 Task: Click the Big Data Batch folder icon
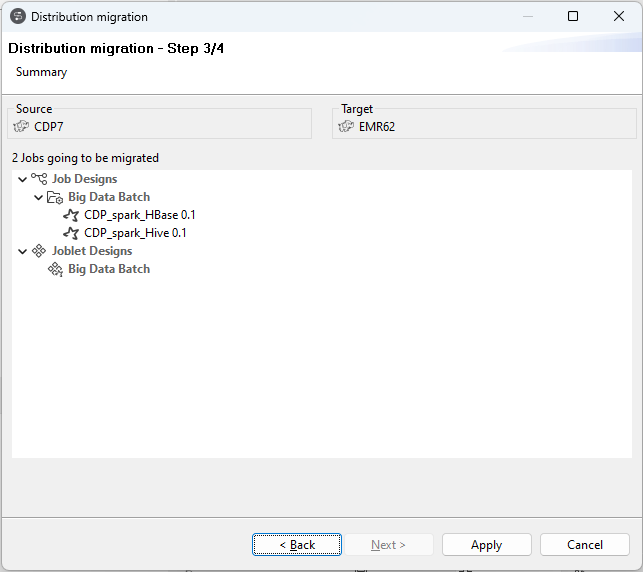pos(55,197)
